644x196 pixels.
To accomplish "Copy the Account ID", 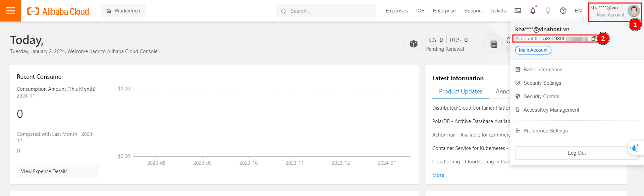I will (593, 39).
